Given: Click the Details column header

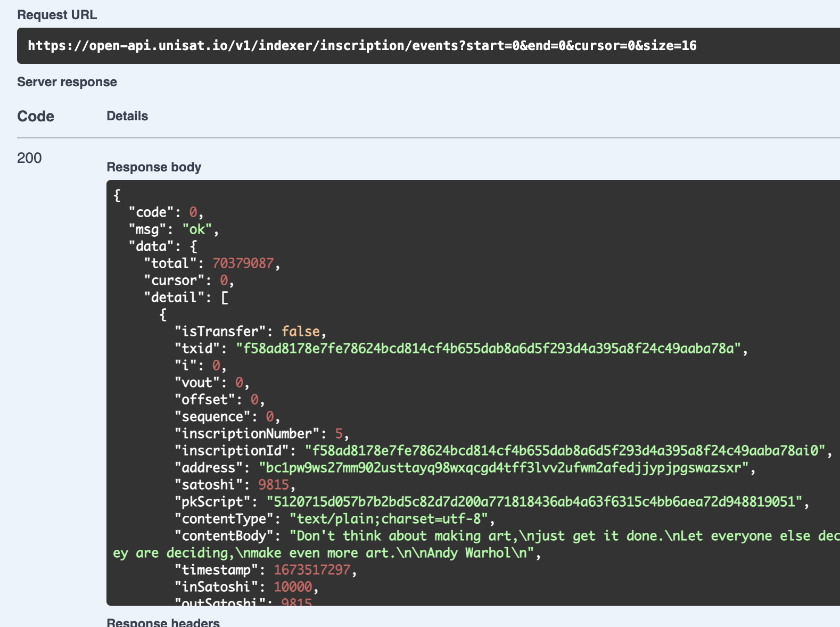Looking at the screenshot, I should 127,116.
